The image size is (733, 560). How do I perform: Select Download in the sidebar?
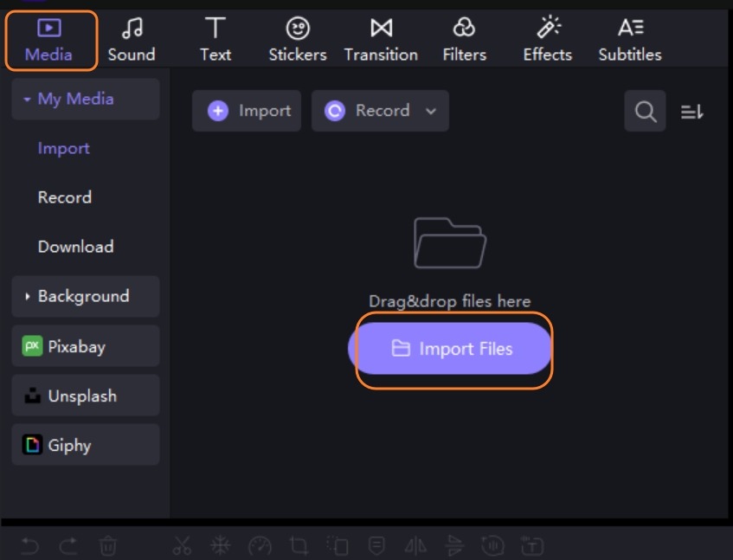point(75,247)
